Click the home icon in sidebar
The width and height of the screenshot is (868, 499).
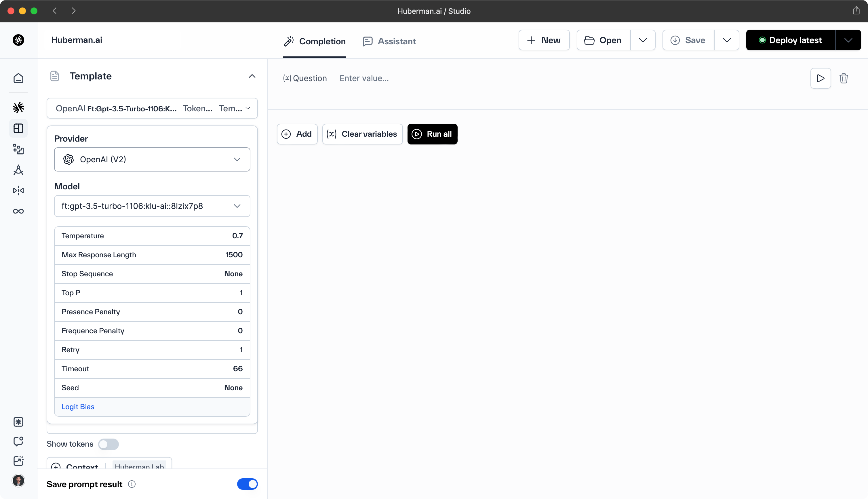(x=18, y=78)
